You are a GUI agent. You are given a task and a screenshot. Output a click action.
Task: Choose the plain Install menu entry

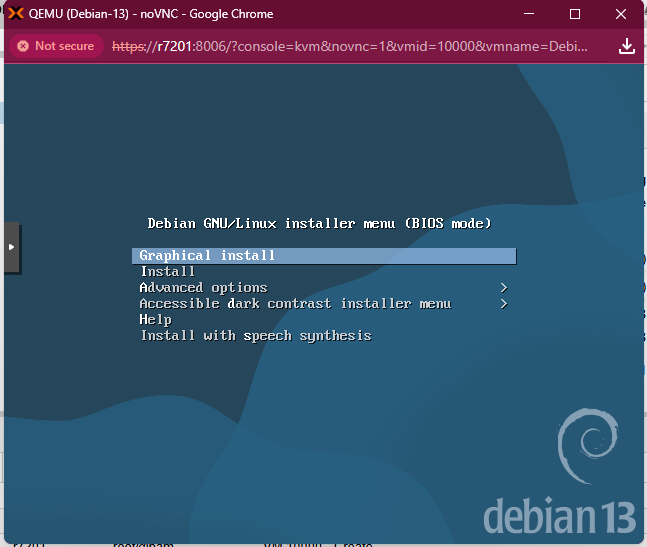pyautogui.click(x=168, y=272)
